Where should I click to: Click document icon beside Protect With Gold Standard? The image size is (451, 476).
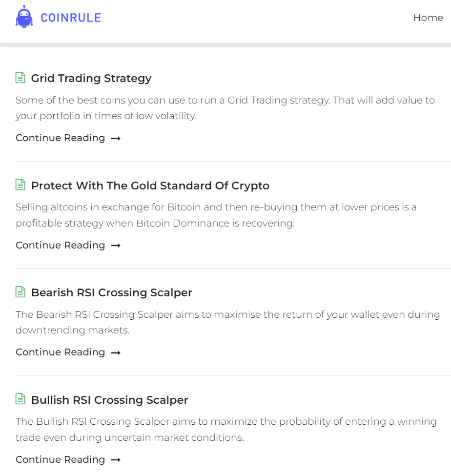(x=20, y=185)
